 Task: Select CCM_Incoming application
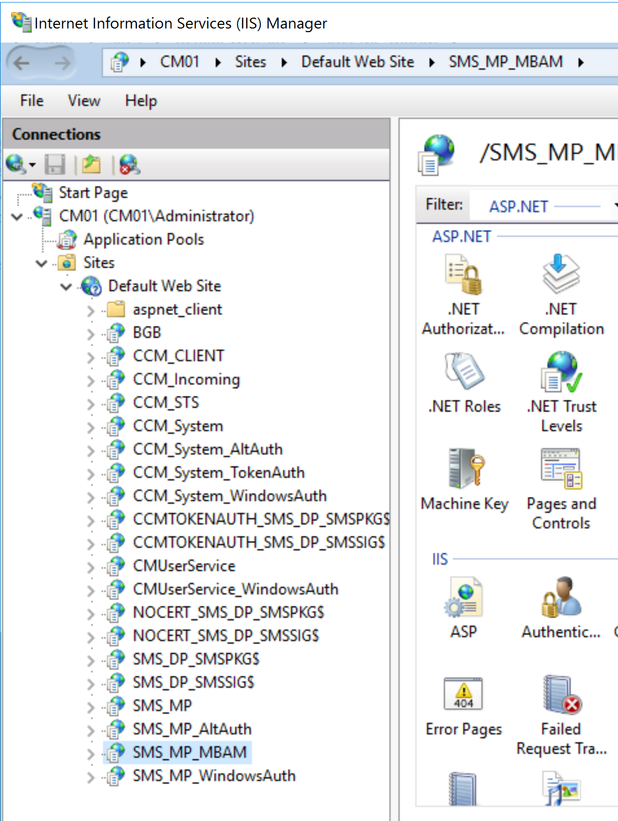(x=186, y=379)
